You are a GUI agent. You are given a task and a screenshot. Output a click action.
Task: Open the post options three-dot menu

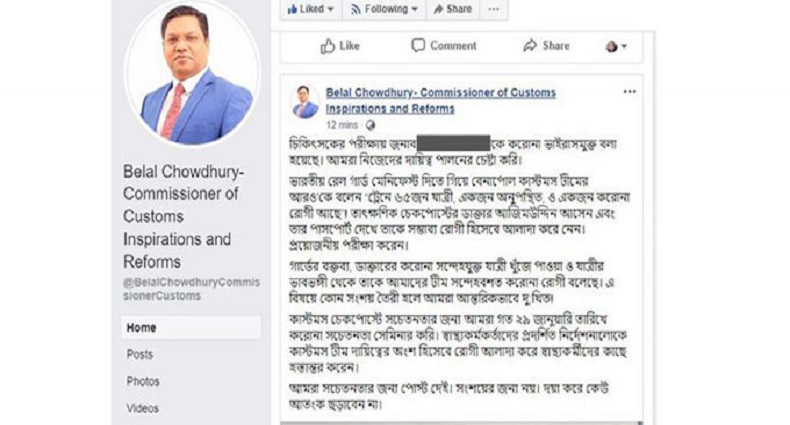pyautogui.click(x=629, y=91)
